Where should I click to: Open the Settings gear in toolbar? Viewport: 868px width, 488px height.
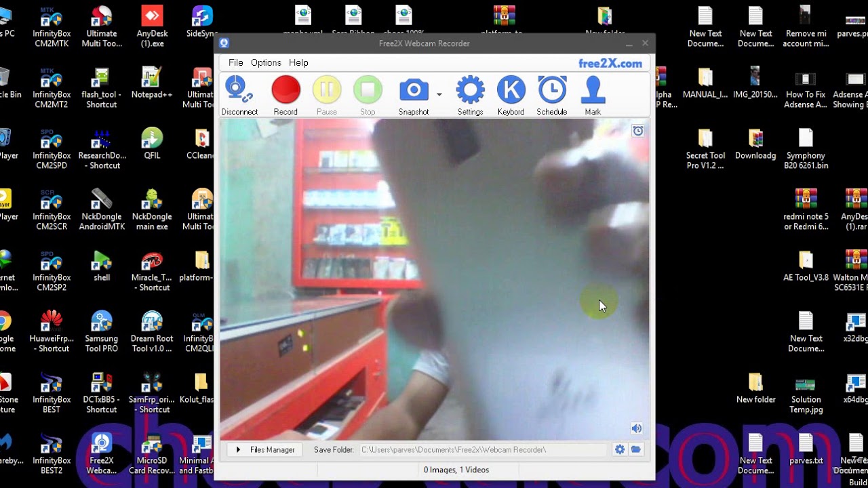470,96
